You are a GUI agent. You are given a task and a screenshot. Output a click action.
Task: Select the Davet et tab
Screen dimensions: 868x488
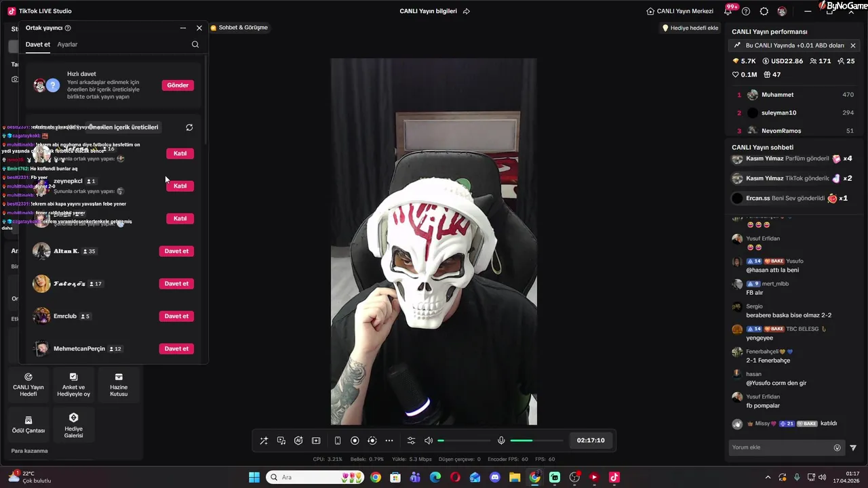[x=38, y=45]
